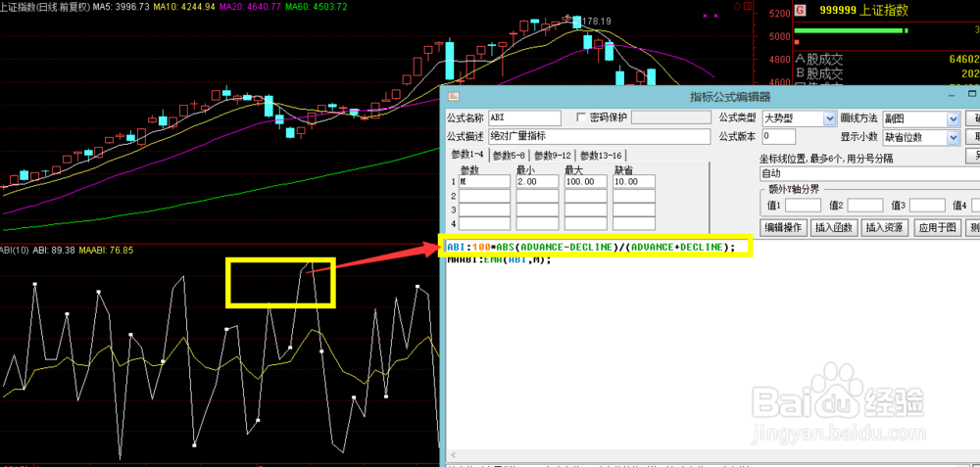The width and height of the screenshot is (980, 467).
Task: Click row 1 缺省 field showing 10.00
Action: coord(634,182)
